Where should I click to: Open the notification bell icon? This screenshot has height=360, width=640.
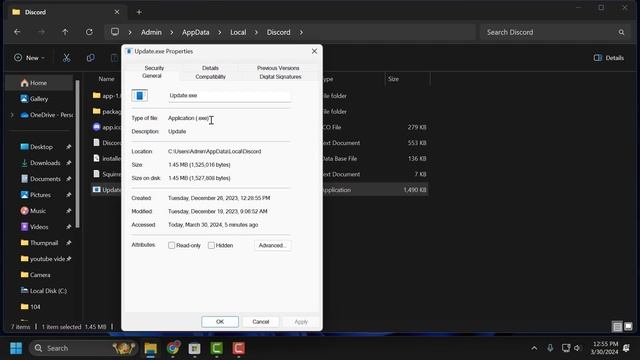pyautogui.click(x=626, y=348)
